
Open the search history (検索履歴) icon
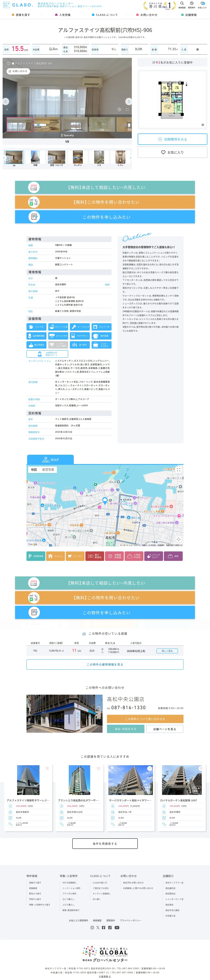click(182, 5)
